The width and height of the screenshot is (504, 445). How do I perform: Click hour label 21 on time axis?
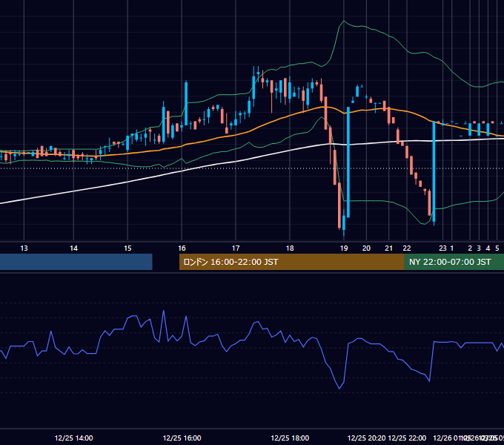[x=389, y=248]
